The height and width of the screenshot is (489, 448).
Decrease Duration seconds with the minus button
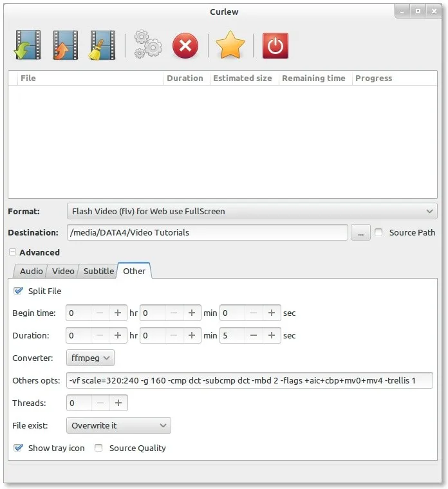[x=254, y=335]
